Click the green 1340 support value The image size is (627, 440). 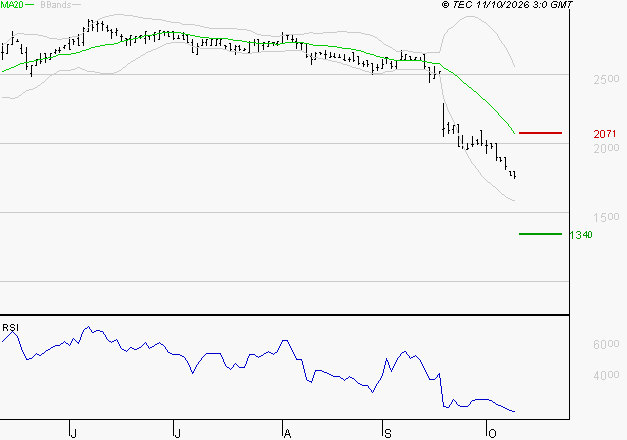[x=581, y=235]
